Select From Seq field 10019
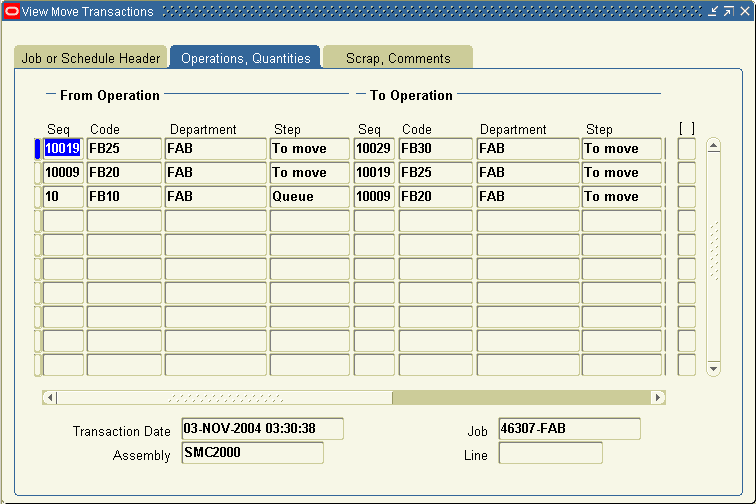The height and width of the screenshot is (504, 756). point(63,149)
